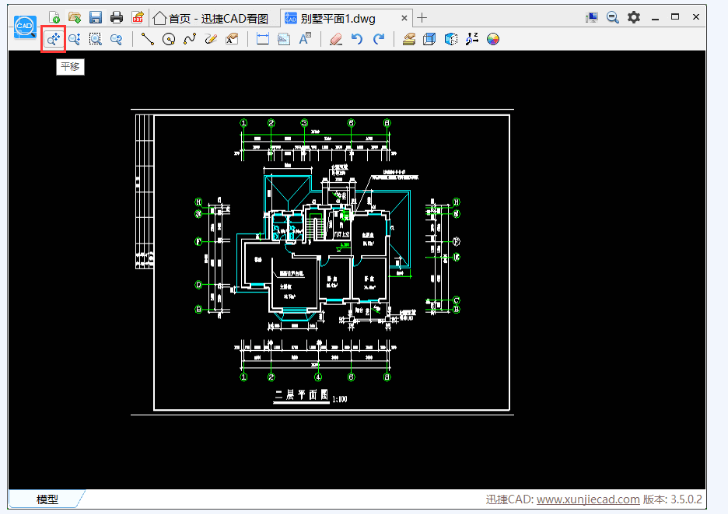Select the polyline curve tool
Viewport: 728px width, 514px height.
point(189,39)
